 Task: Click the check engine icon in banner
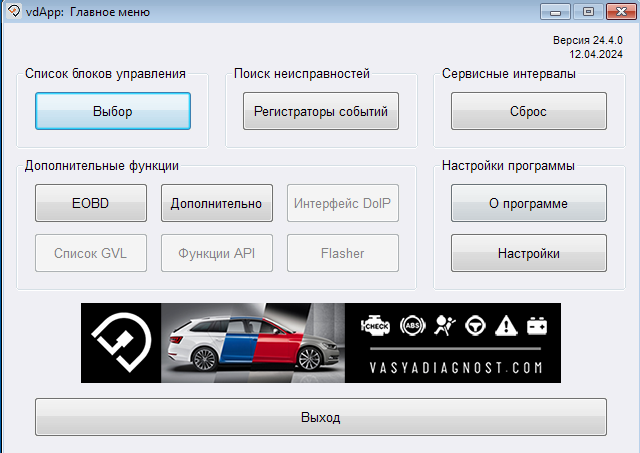tap(375, 326)
